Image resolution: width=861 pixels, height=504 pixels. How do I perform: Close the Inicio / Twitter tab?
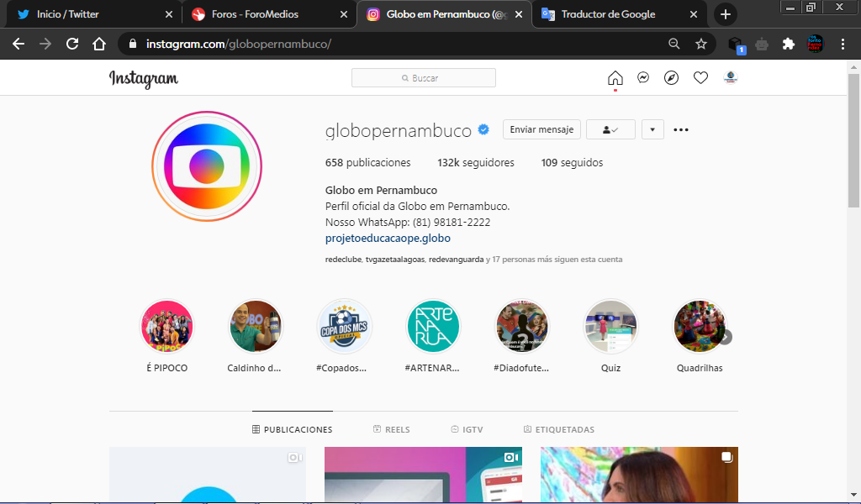[169, 14]
